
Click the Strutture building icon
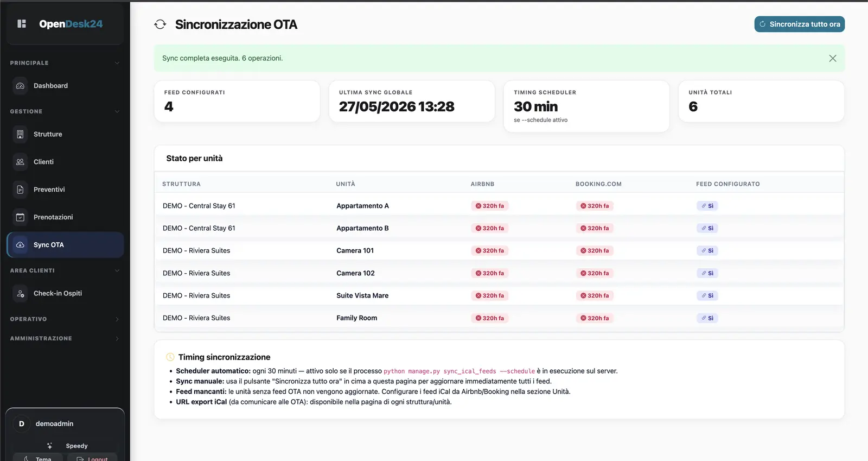tap(20, 134)
